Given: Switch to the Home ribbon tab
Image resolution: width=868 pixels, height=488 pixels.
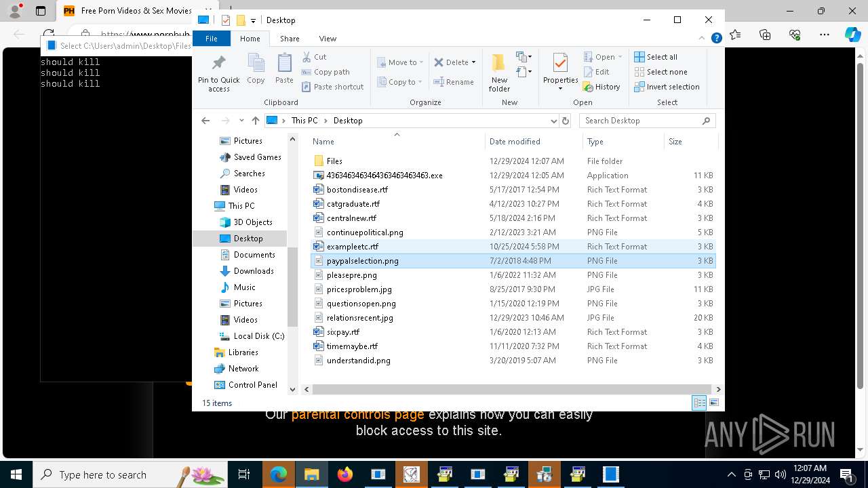Looking at the screenshot, I should tap(250, 39).
